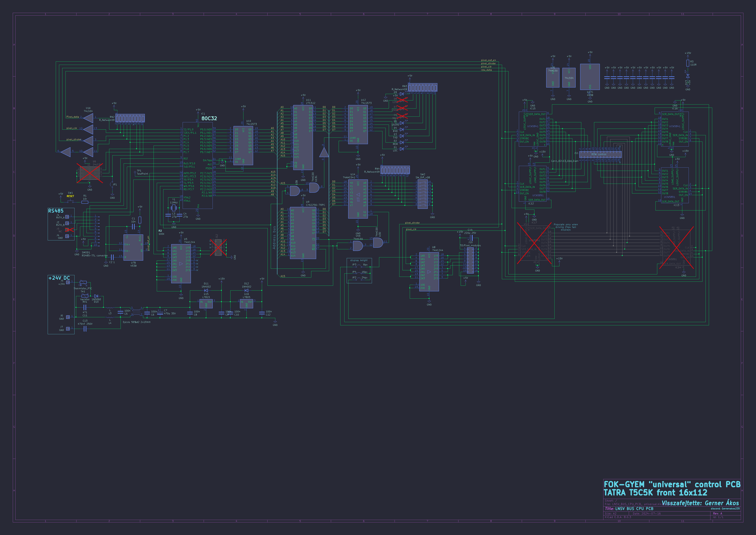The image size is (756, 535).
Task: Click the 'display height' box label
Action: pos(359,260)
